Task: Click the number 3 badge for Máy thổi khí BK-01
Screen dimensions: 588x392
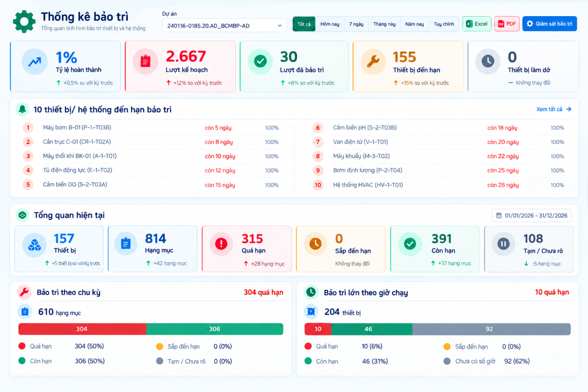Action: pyautogui.click(x=28, y=156)
